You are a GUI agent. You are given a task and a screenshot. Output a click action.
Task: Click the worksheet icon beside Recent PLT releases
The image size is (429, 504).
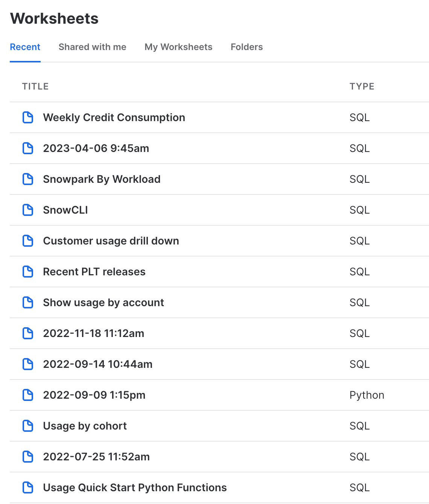point(28,272)
